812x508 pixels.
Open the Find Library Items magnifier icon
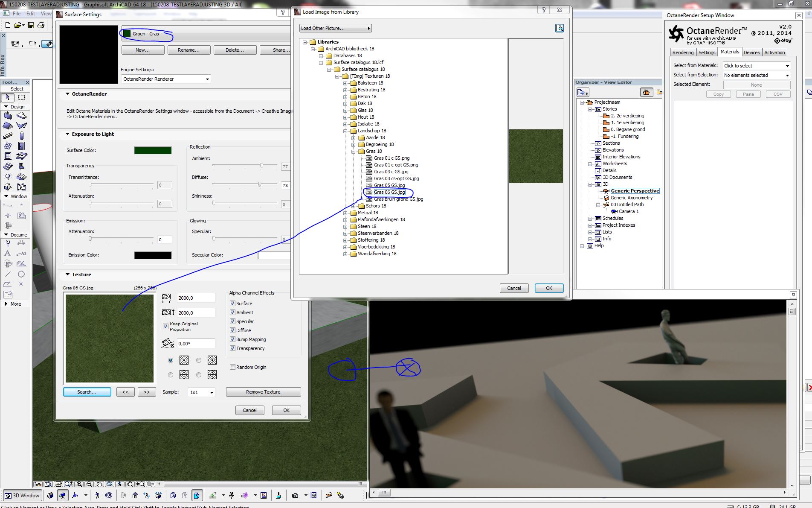tap(559, 28)
